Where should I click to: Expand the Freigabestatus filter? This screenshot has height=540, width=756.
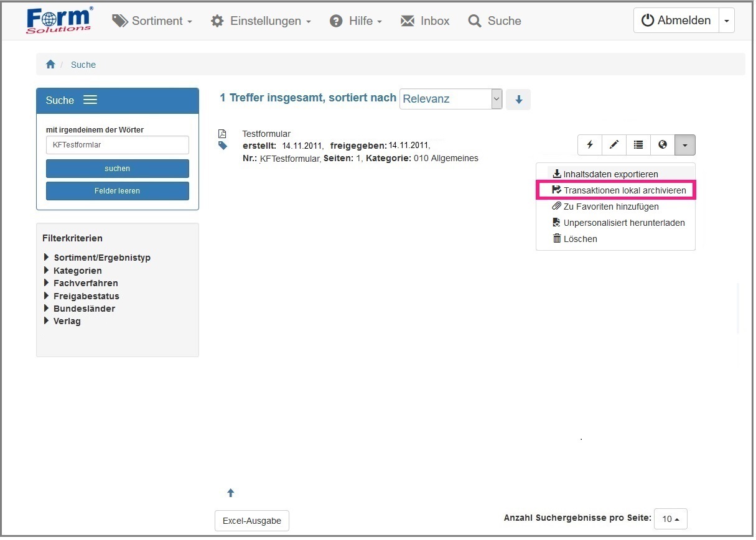(x=86, y=296)
